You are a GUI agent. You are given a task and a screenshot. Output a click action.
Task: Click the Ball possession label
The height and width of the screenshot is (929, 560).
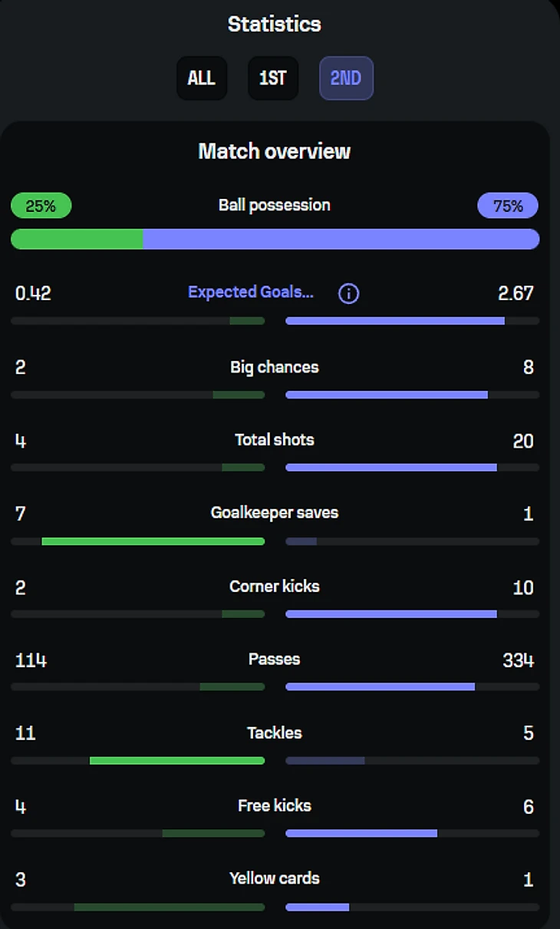(275, 205)
